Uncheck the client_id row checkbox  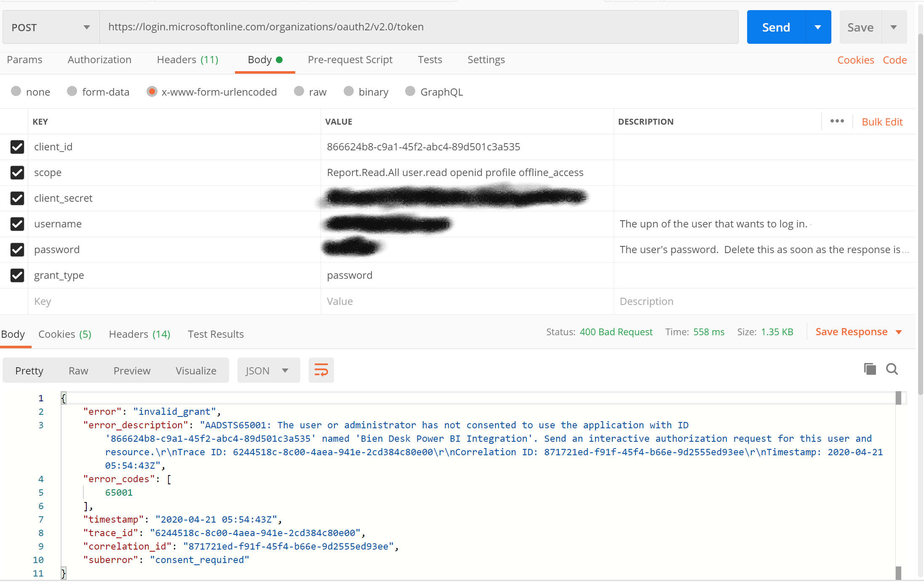[17, 147]
